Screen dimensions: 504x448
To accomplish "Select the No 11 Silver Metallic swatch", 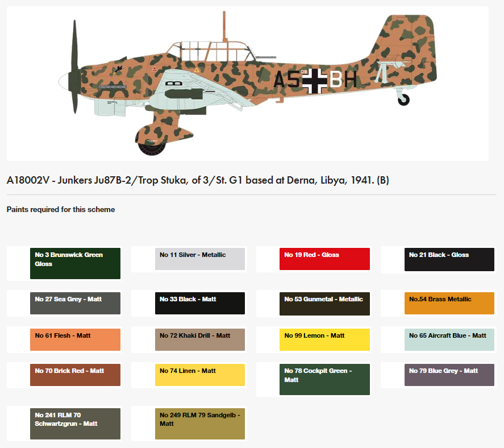I will pyautogui.click(x=200, y=259).
